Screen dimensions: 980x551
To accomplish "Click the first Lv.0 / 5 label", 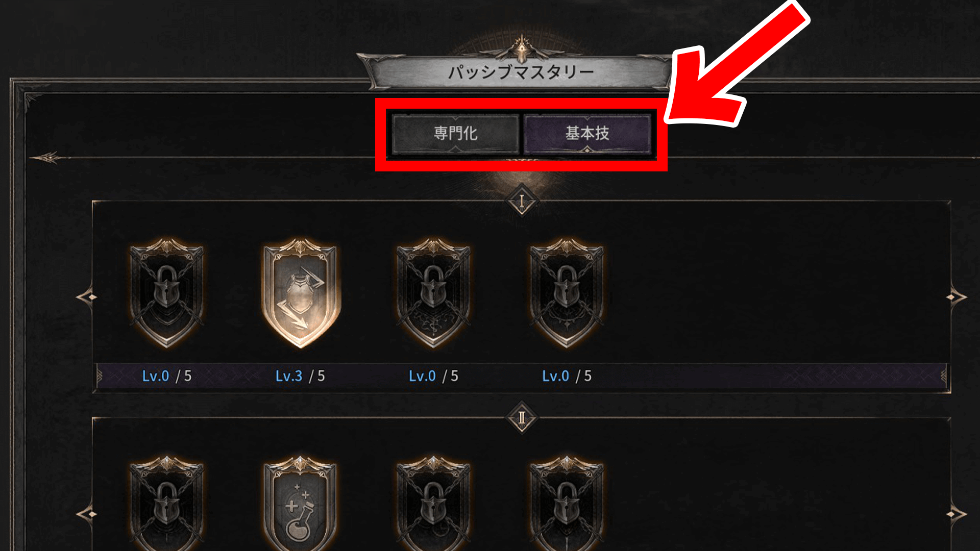I will pyautogui.click(x=167, y=377).
